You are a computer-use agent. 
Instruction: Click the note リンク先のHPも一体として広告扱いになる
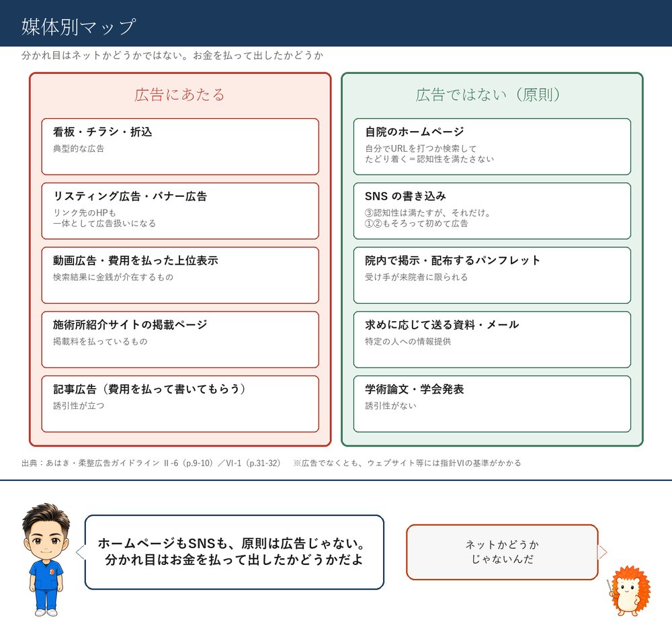[104, 218]
